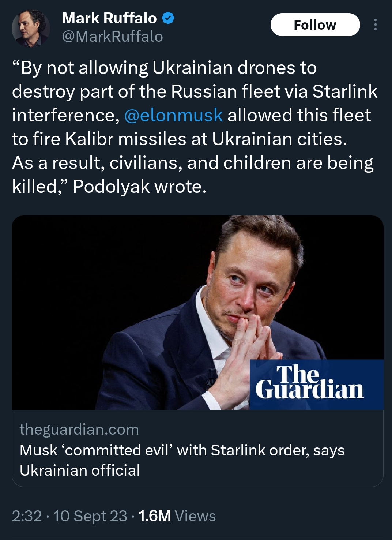The height and width of the screenshot is (540, 392).
Task: Click "Ukrainian official" in the card title
Action: pos(80,470)
